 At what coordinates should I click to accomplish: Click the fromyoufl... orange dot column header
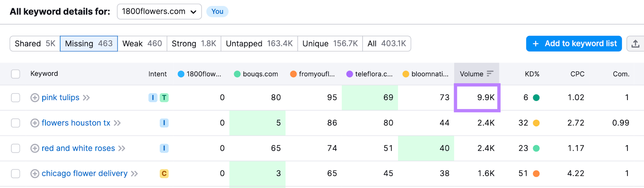[x=312, y=74]
